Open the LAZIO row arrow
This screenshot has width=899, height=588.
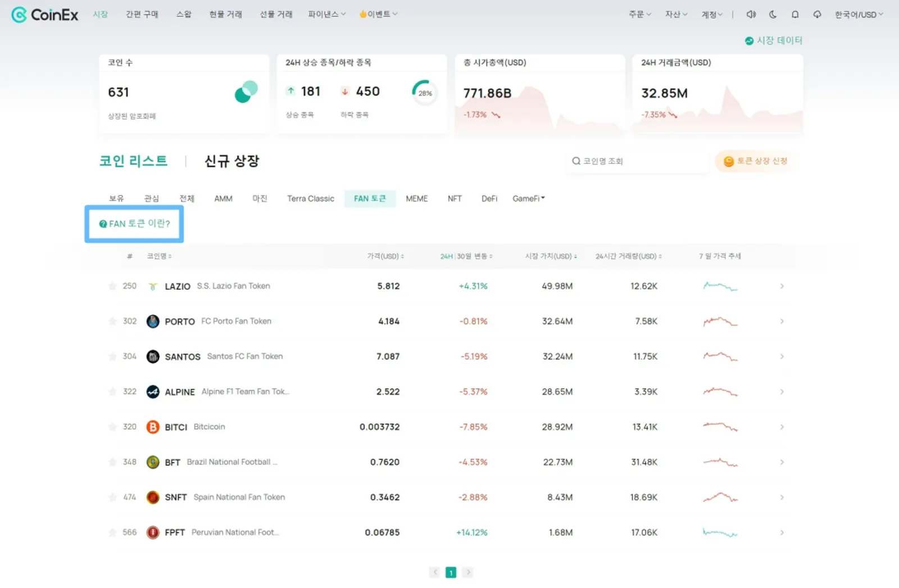[x=782, y=286]
